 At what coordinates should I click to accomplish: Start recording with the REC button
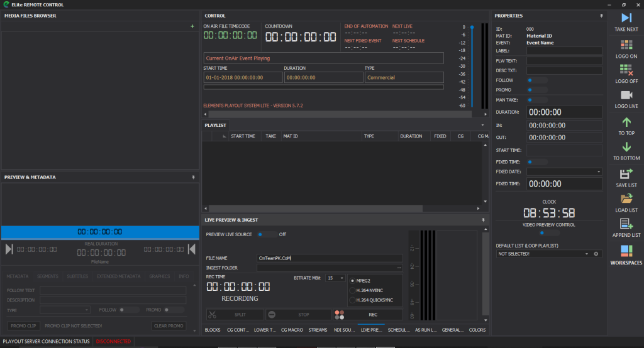click(x=367, y=315)
